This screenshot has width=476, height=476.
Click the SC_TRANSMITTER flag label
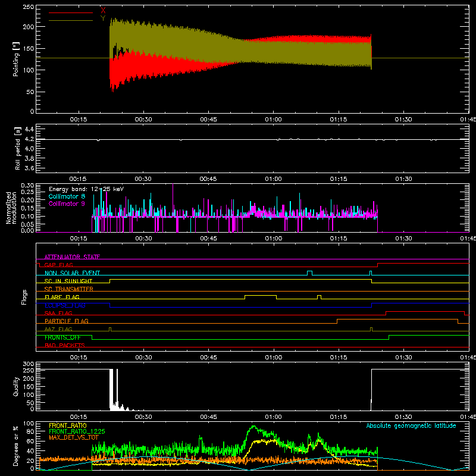coord(69,289)
